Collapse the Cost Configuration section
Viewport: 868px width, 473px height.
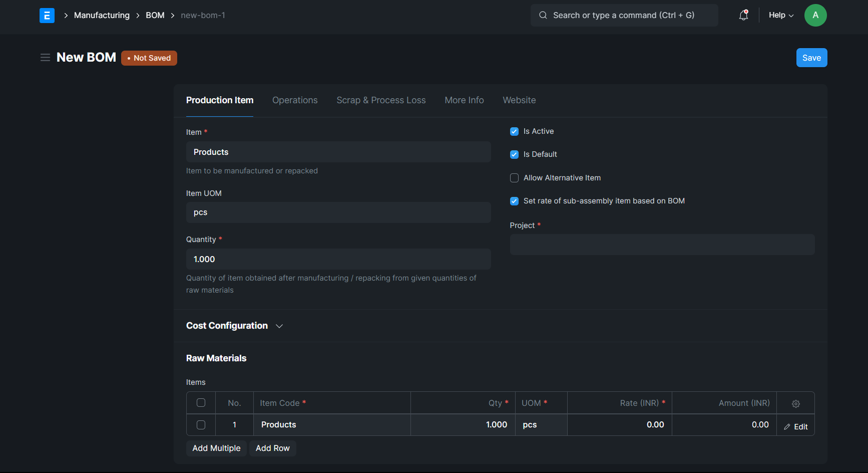click(x=279, y=326)
